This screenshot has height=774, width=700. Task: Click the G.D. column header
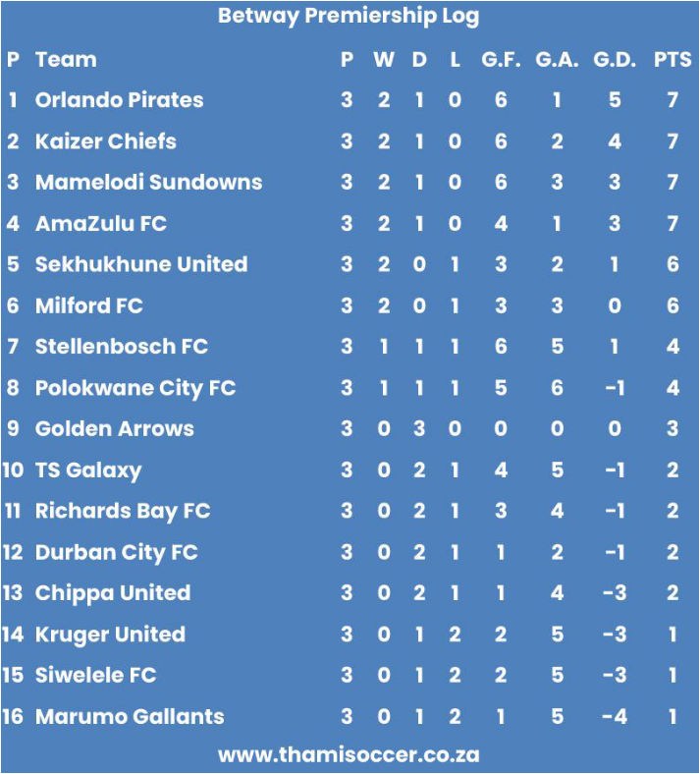coord(615,60)
